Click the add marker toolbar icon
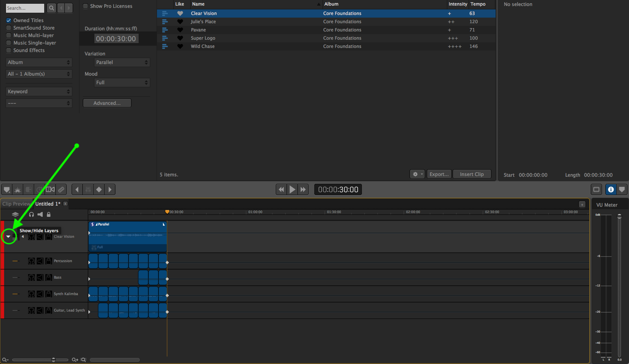The height and width of the screenshot is (364, 629). pyautogui.click(x=7, y=189)
